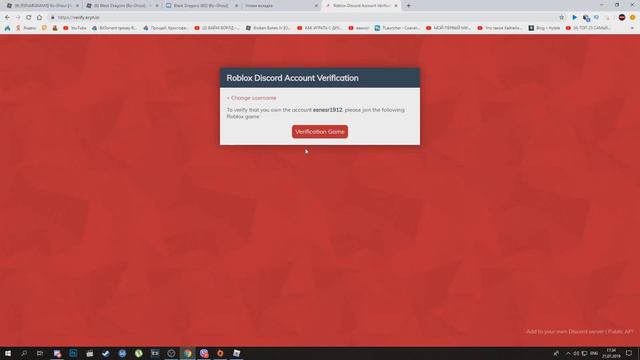The width and height of the screenshot is (640, 360).
Task: Open the Яндекс bookmark
Action: click(x=26, y=28)
